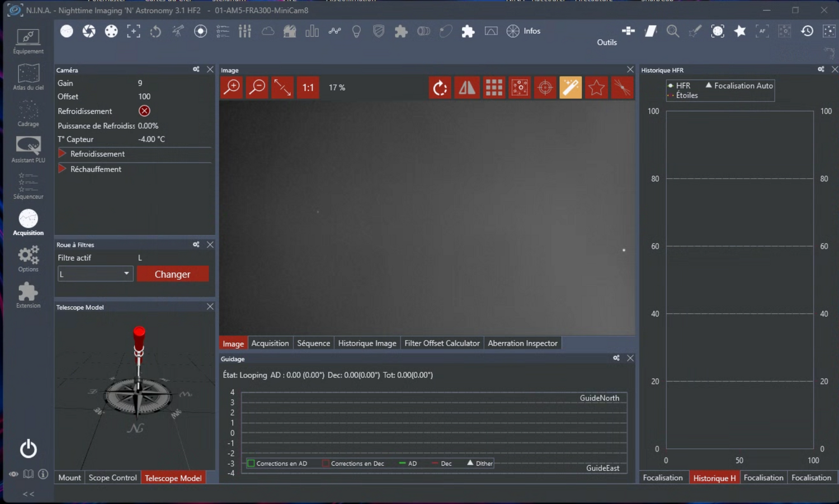Open the Options gear in the sidebar
The height and width of the screenshot is (504, 839).
pos(28,259)
